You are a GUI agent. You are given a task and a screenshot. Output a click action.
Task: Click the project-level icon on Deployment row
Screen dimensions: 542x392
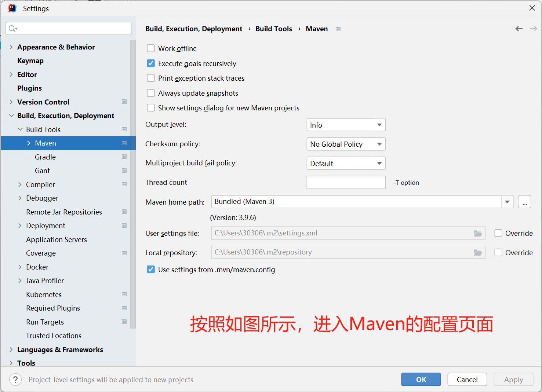point(124,226)
